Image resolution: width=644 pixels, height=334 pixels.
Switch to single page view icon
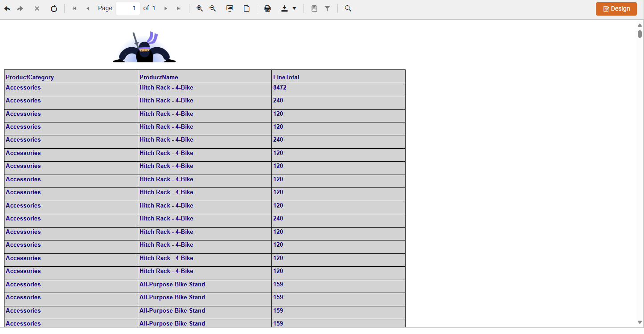246,8
